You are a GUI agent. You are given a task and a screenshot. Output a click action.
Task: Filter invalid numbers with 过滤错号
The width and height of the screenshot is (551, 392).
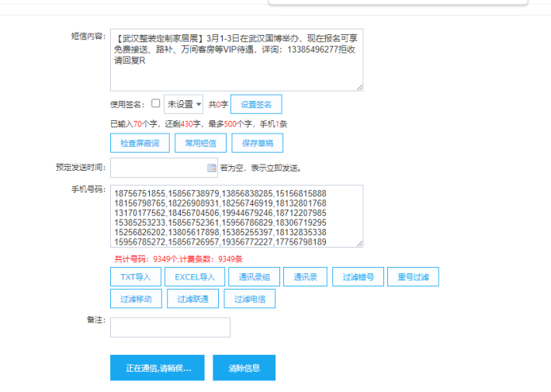(x=358, y=277)
